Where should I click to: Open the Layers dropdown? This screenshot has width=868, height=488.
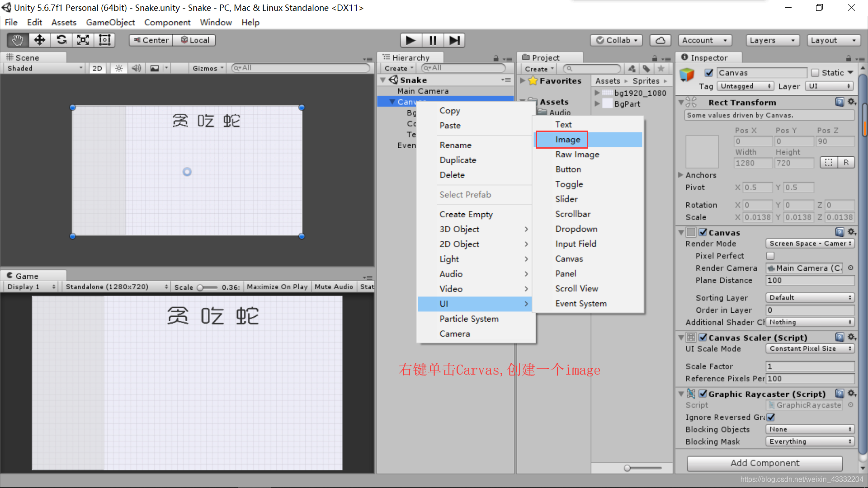pyautogui.click(x=772, y=40)
